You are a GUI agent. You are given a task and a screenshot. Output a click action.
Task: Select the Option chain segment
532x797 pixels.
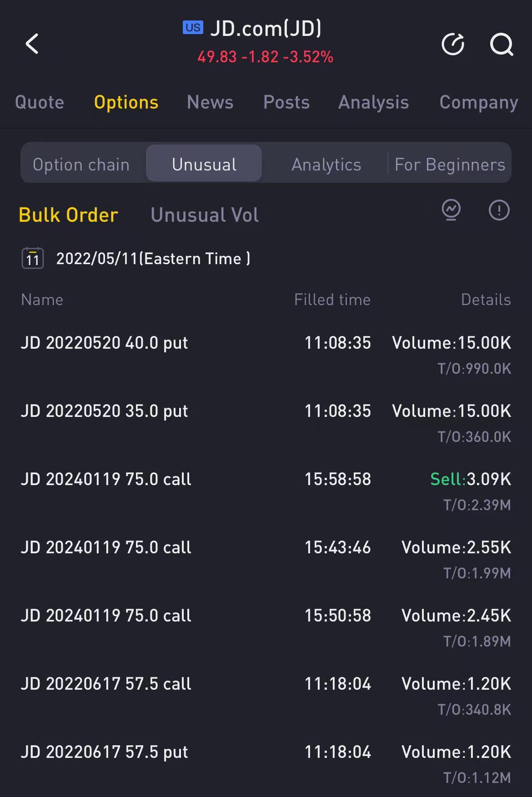[81, 164]
